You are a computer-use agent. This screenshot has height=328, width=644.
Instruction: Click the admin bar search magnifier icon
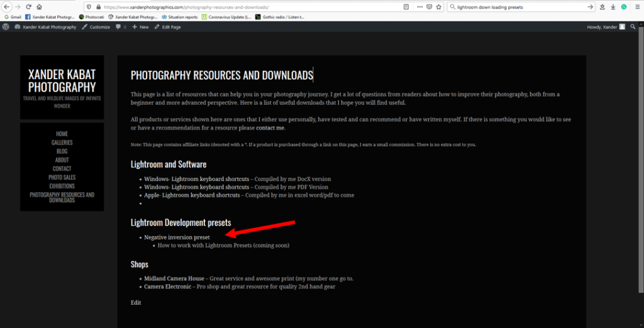click(633, 26)
